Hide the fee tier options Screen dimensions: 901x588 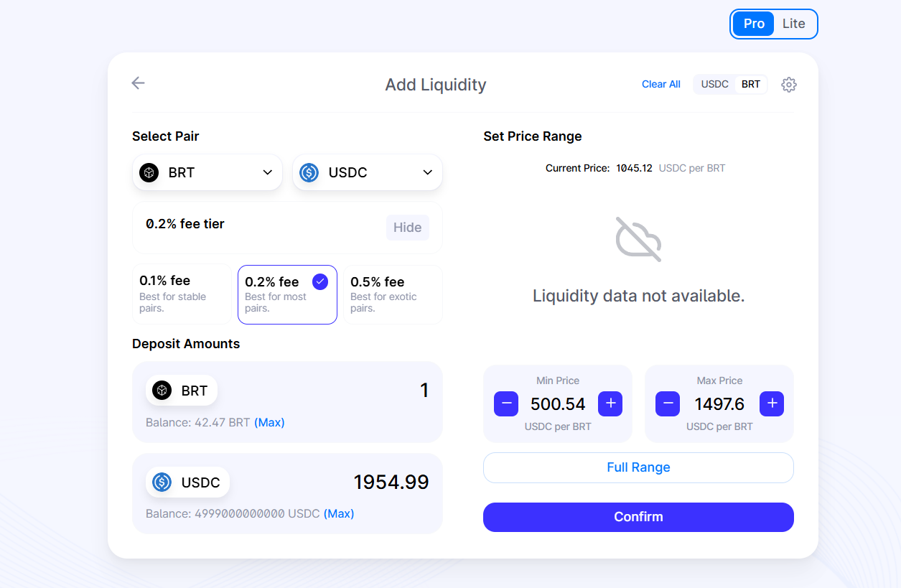coord(407,228)
